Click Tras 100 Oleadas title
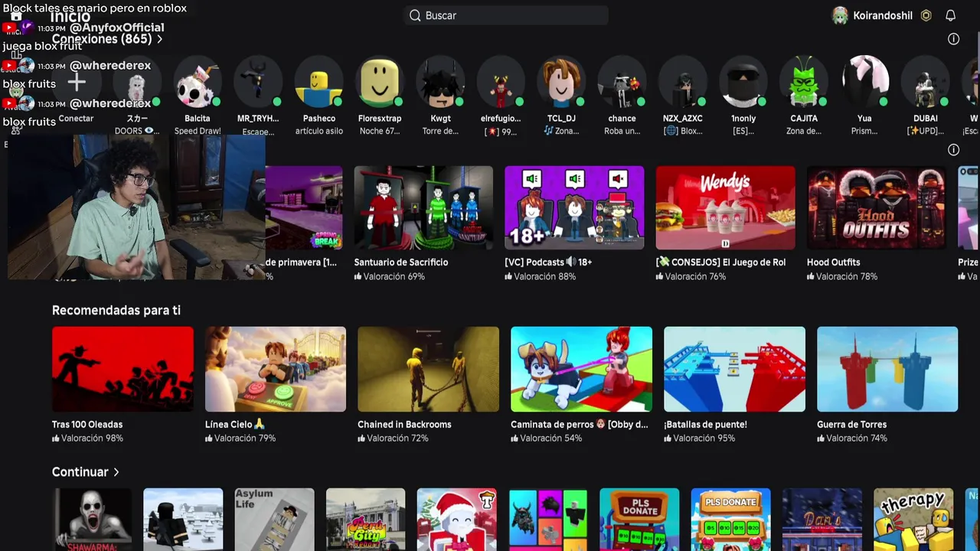This screenshot has width=980, height=551. click(87, 425)
